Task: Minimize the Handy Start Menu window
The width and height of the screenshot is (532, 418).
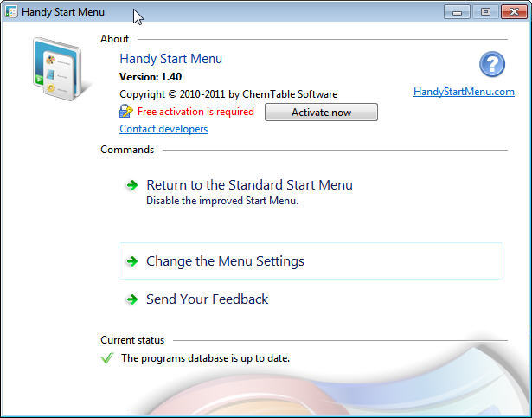Action: point(457,12)
